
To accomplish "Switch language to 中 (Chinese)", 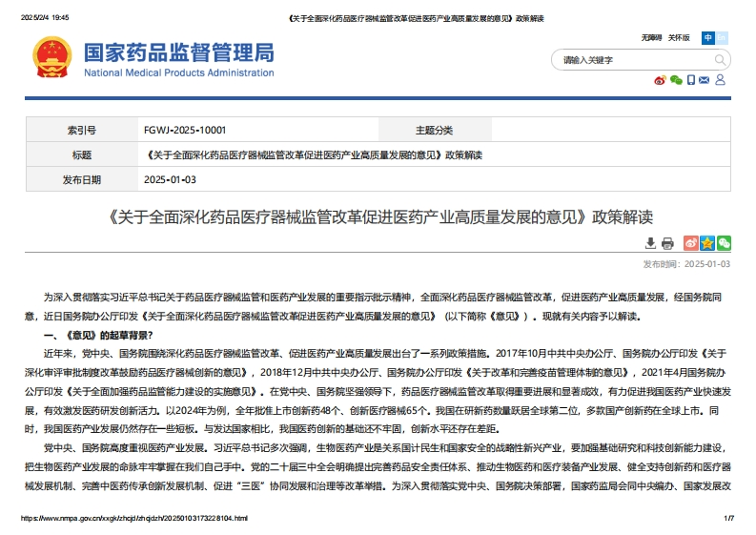I will coord(708,38).
